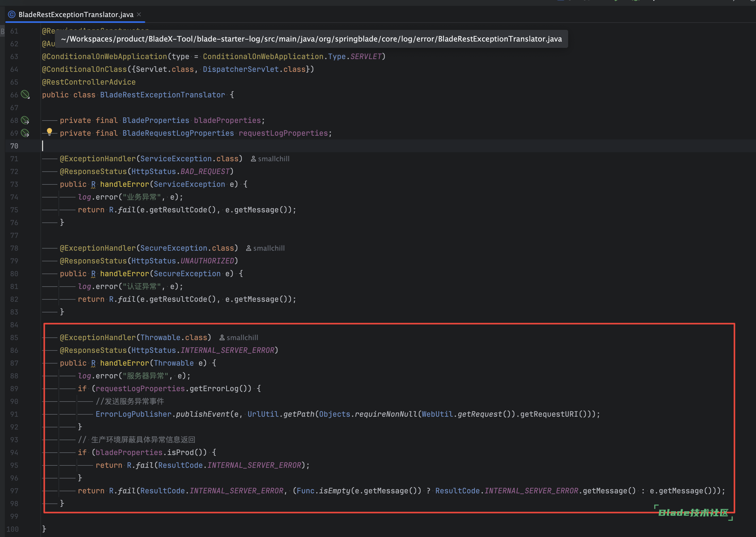Click the yellow lightbulb quick-fix icon
The image size is (756, 537).
(x=49, y=132)
